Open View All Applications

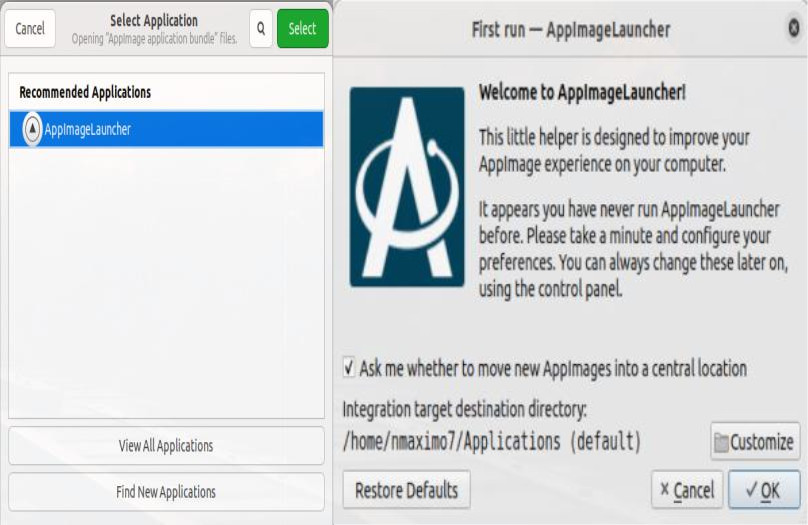pos(166,446)
